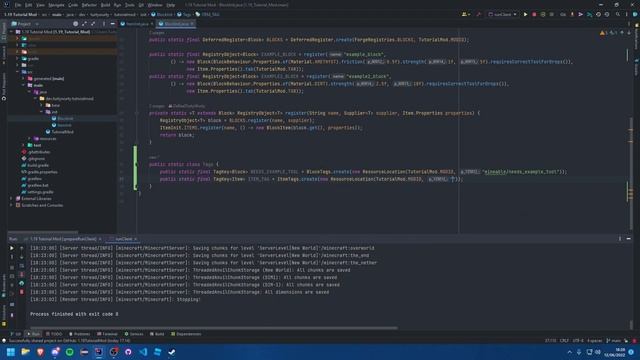Click the red Stop button in toolbar

click(534, 14)
